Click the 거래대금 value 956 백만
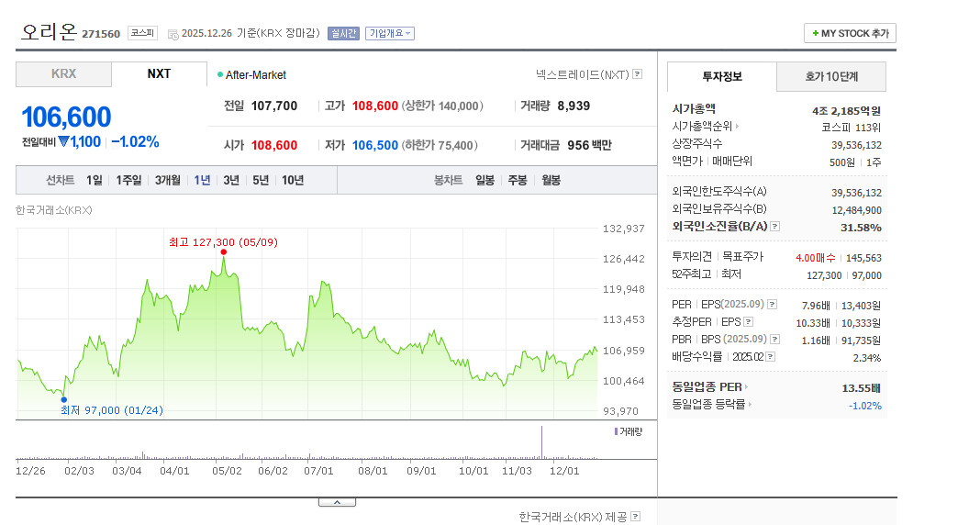The height and width of the screenshot is (525, 980). pos(589,145)
